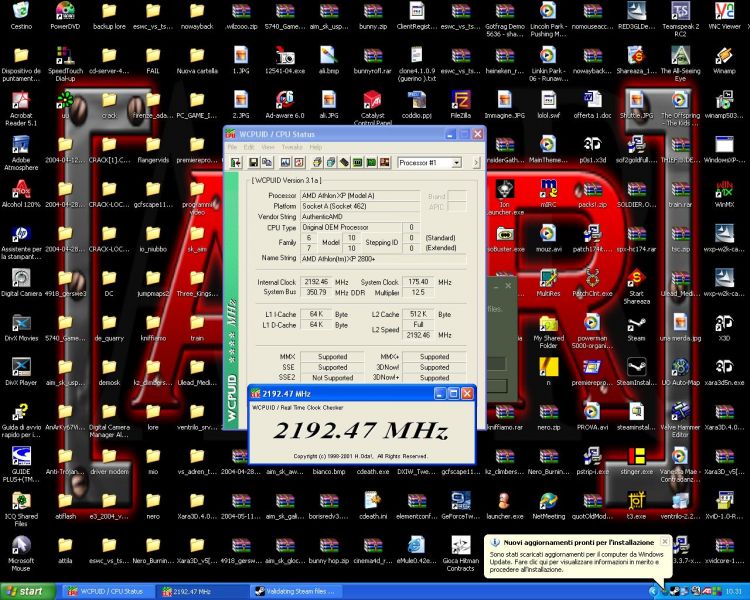Switch to WCPUID / CPU Status taskbar button
The width and height of the screenshot is (750, 600).
109,591
